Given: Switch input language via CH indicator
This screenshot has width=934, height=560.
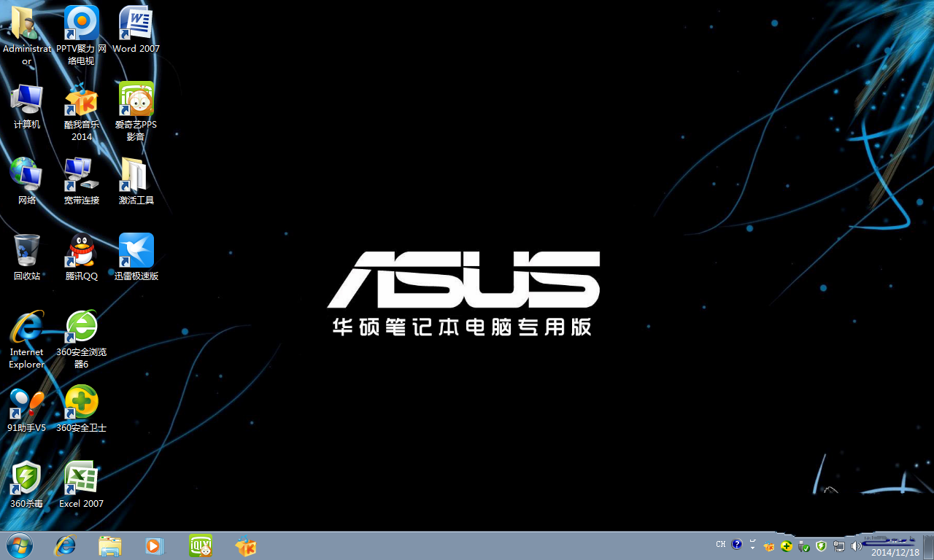Looking at the screenshot, I should click(721, 545).
